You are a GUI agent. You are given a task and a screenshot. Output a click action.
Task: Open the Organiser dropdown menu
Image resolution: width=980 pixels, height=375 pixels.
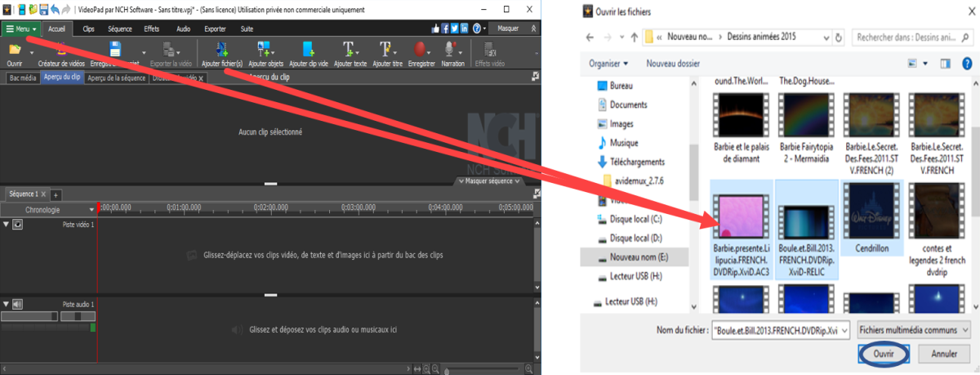pos(609,63)
